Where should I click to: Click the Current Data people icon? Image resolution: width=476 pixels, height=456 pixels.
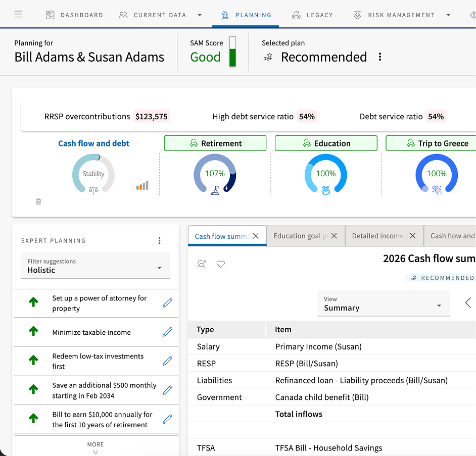tap(123, 15)
